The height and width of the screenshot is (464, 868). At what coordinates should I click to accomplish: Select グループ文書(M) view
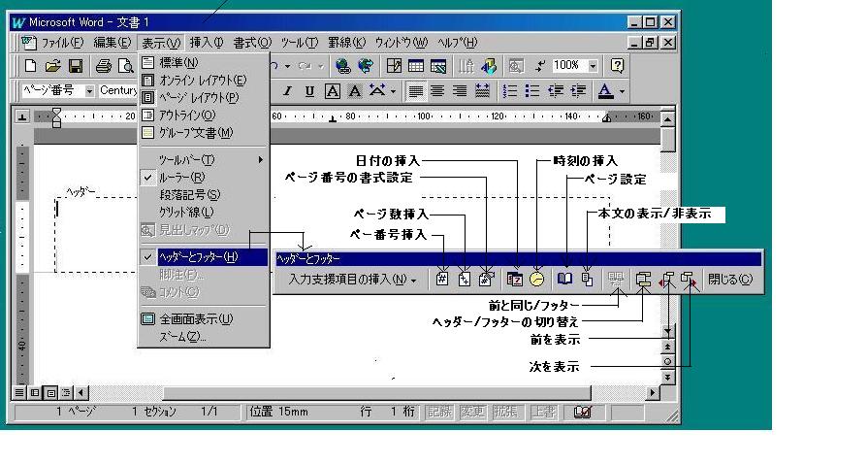tap(203, 133)
